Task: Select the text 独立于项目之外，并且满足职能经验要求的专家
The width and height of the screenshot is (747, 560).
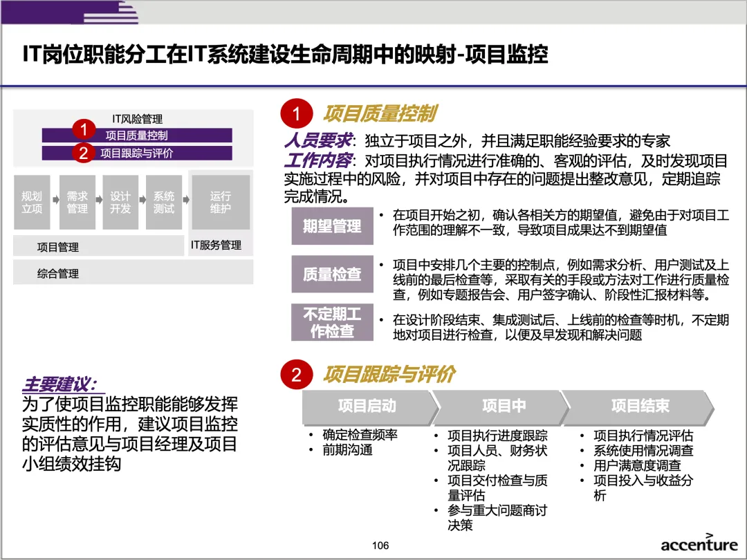Action: (x=517, y=141)
